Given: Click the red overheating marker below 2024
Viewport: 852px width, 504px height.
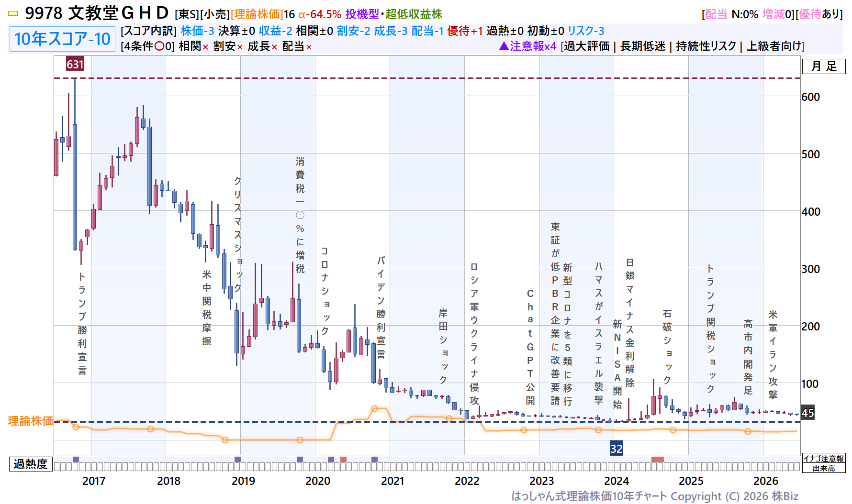Looking at the screenshot, I should (x=658, y=460).
